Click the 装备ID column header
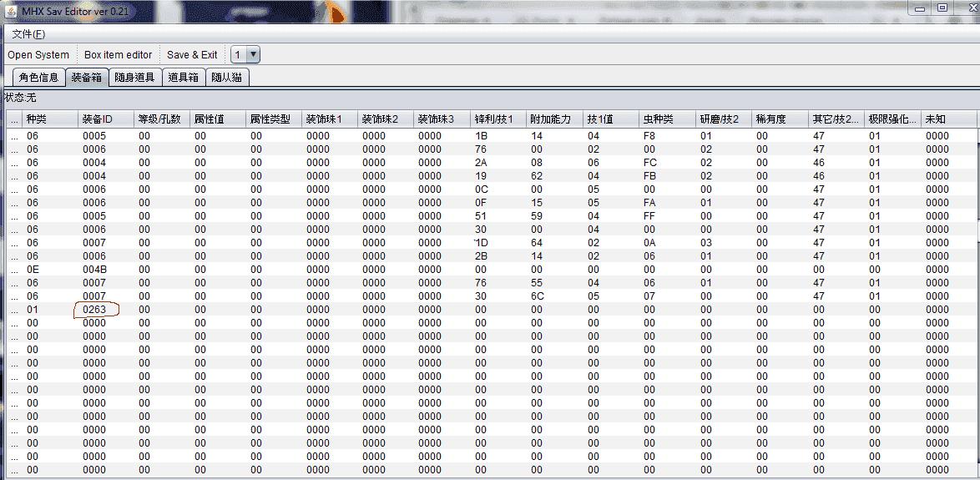980x480 pixels. (106, 119)
